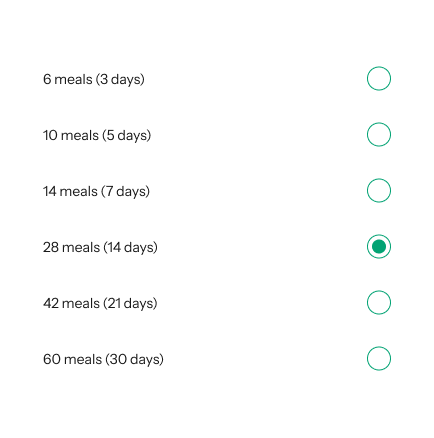Select the 6 meals (3 days) radio button
Image resolution: width=434 pixels, height=438 pixels.
379,79
